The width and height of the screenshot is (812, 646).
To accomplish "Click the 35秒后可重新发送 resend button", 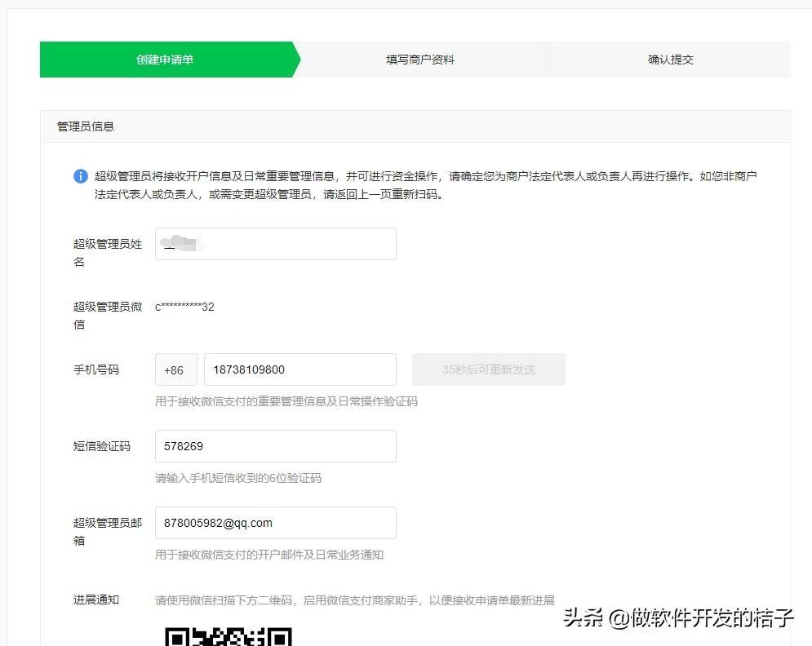I will [x=488, y=369].
